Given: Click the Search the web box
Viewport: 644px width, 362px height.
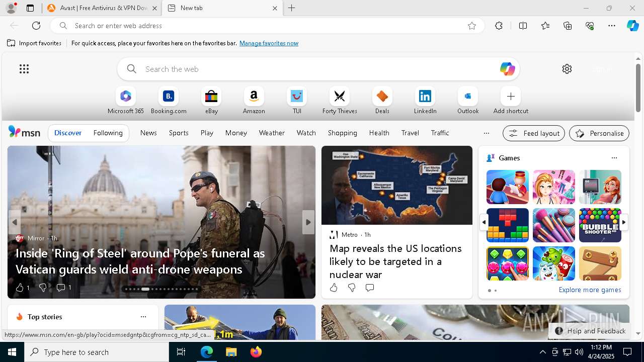Looking at the screenshot, I should [318, 69].
